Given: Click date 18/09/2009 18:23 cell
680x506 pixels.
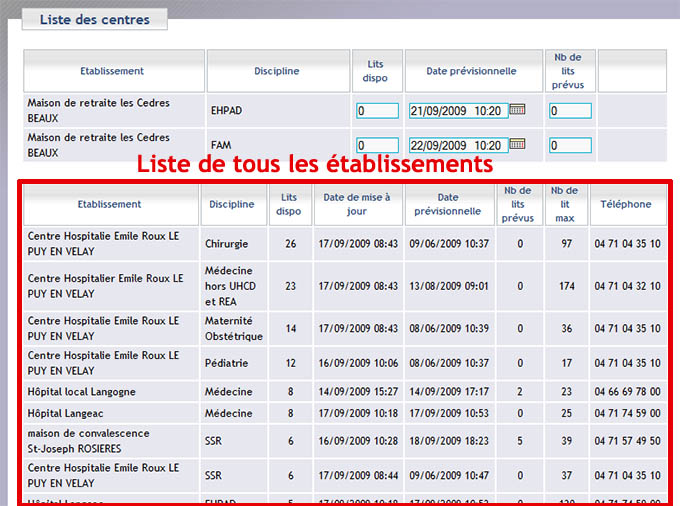Looking at the screenshot, I should 449,441.
